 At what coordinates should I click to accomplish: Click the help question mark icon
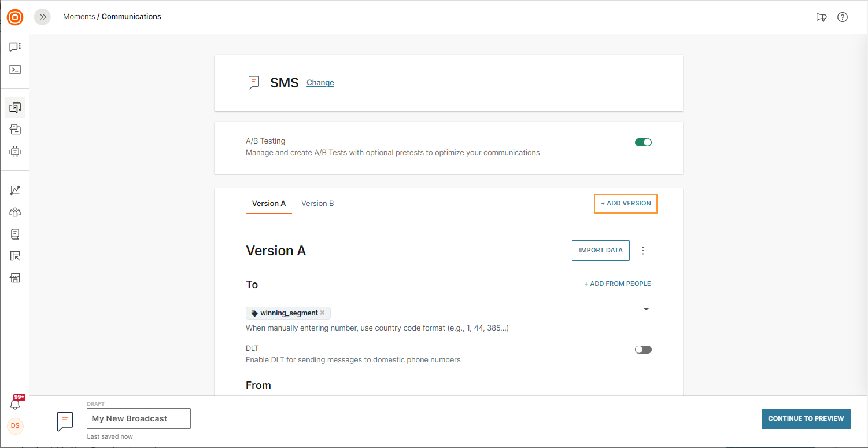tap(843, 17)
